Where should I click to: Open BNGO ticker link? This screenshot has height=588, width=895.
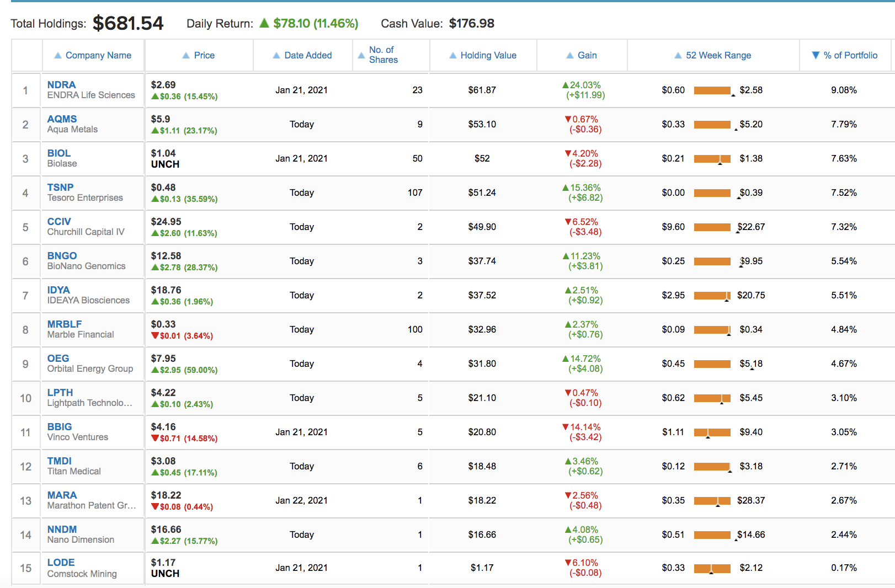[62, 256]
